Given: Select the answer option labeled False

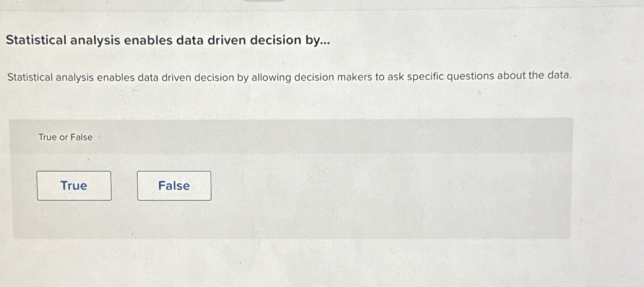Looking at the screenshot, I should [174, 186].
